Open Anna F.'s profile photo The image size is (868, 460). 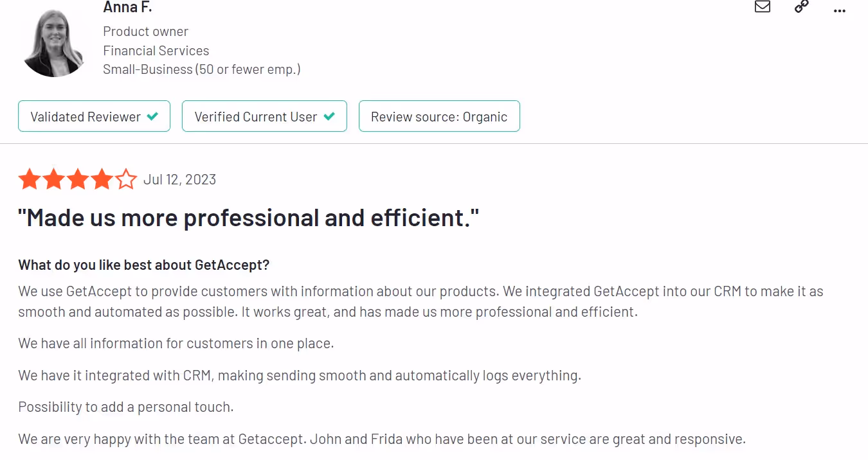coord(53,40)
